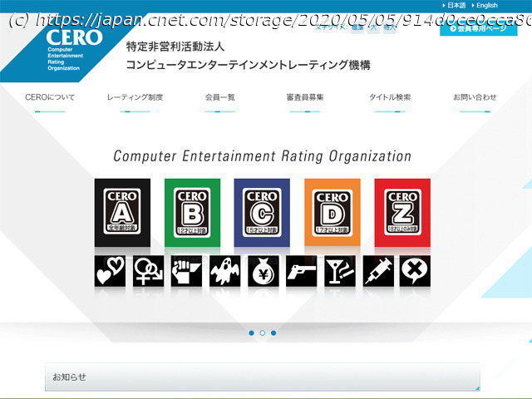Open the 審査員募集 menu item
This screenshot has width=532, height=399.
tap(305, 97)
